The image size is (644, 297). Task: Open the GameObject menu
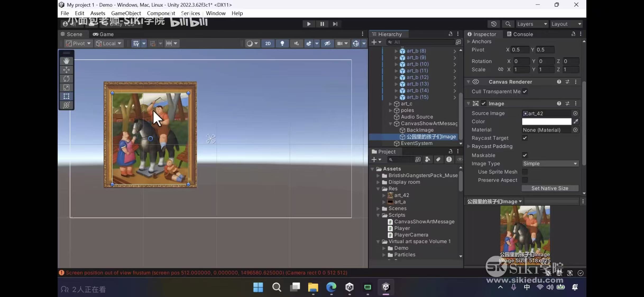[126, 13]
